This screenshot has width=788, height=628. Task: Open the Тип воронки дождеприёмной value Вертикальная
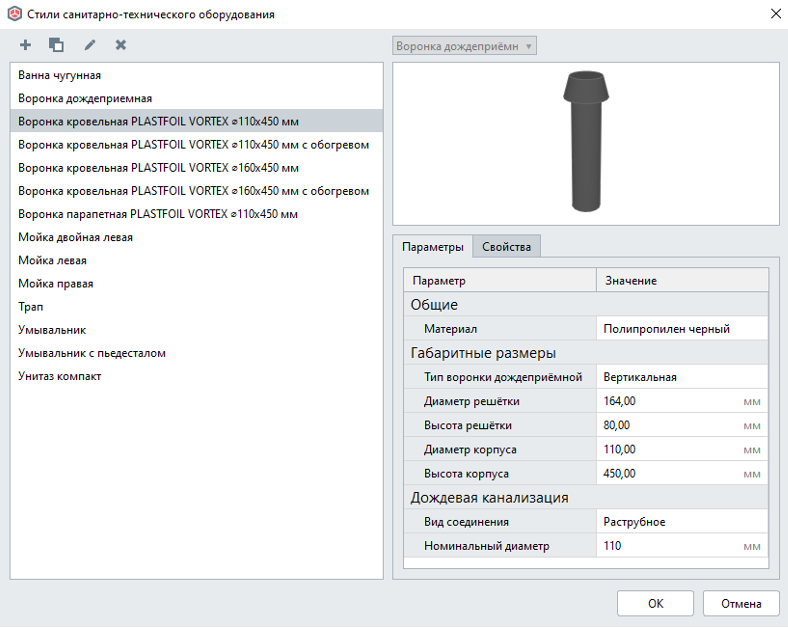coord(682,377)
